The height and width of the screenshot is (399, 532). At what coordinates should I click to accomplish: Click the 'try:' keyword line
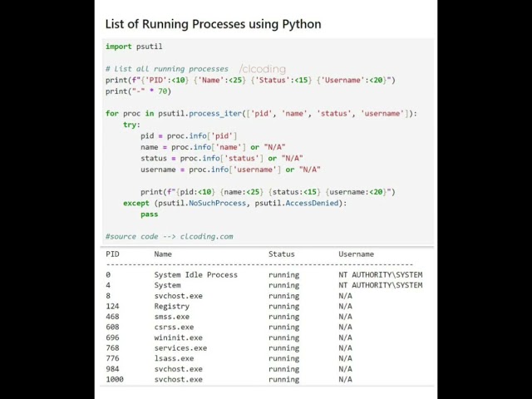(x=131, y=125)
